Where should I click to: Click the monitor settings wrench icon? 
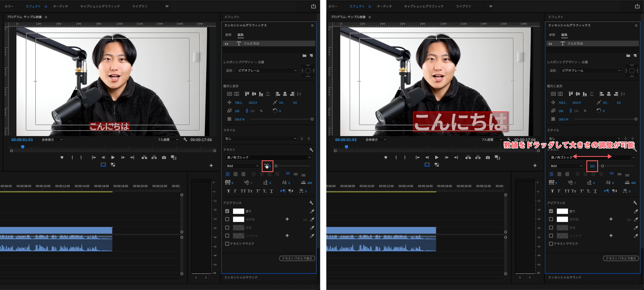pos(185,139)
